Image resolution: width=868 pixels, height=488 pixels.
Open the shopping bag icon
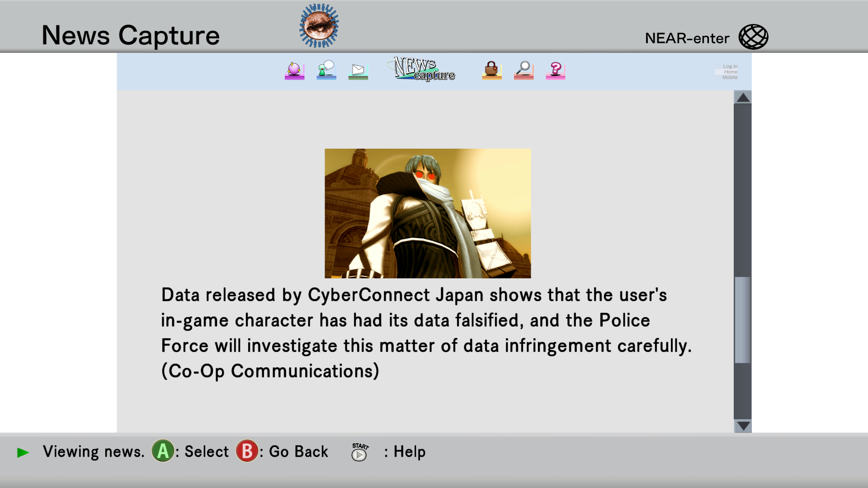(492, 70)
